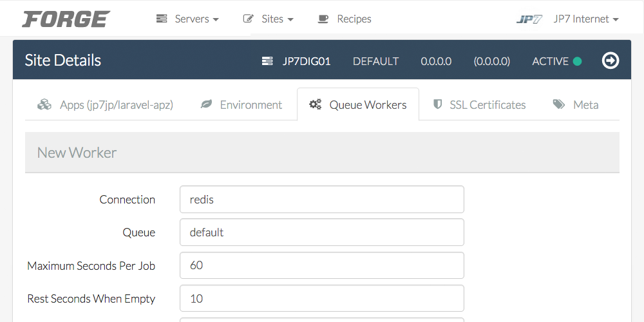644x322 pixels.
Task: Click the Rest Seconds When Empty label
Action: click(x=91, y=299)
